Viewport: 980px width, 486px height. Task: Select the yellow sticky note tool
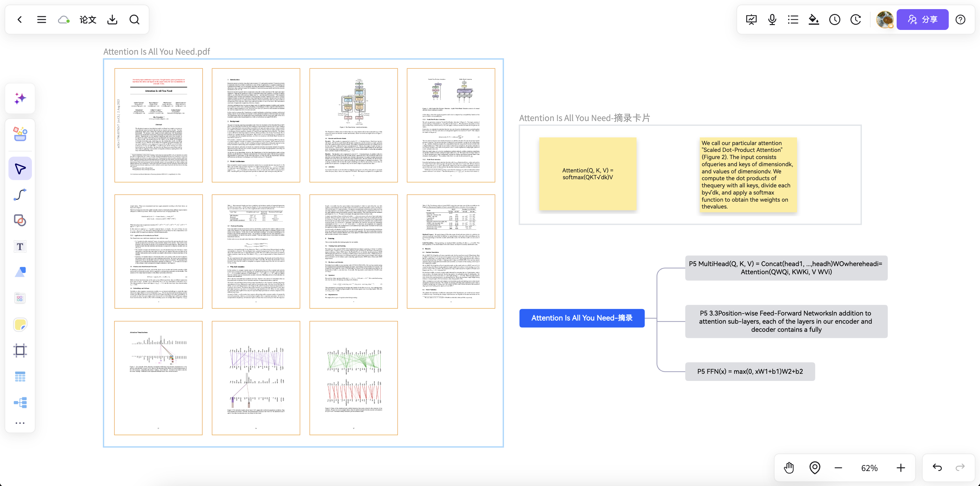[x=20, y=325]
